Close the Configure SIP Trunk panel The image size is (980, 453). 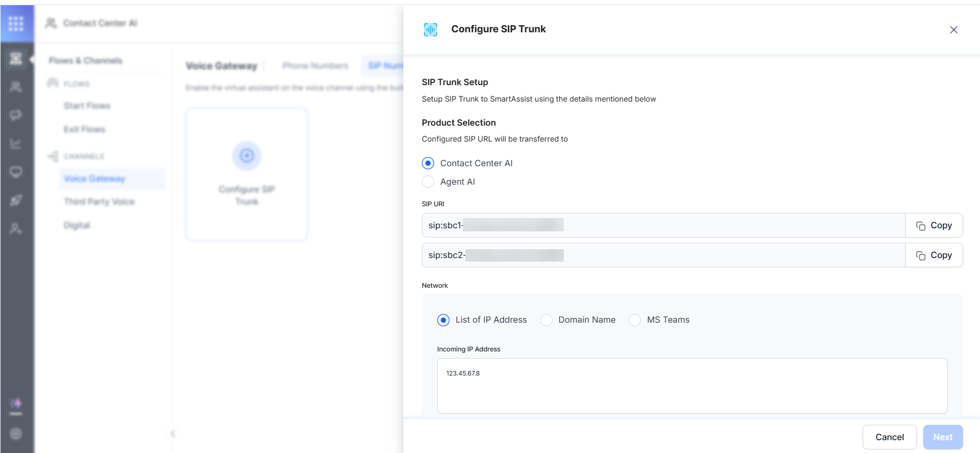(x=953, y=30)
